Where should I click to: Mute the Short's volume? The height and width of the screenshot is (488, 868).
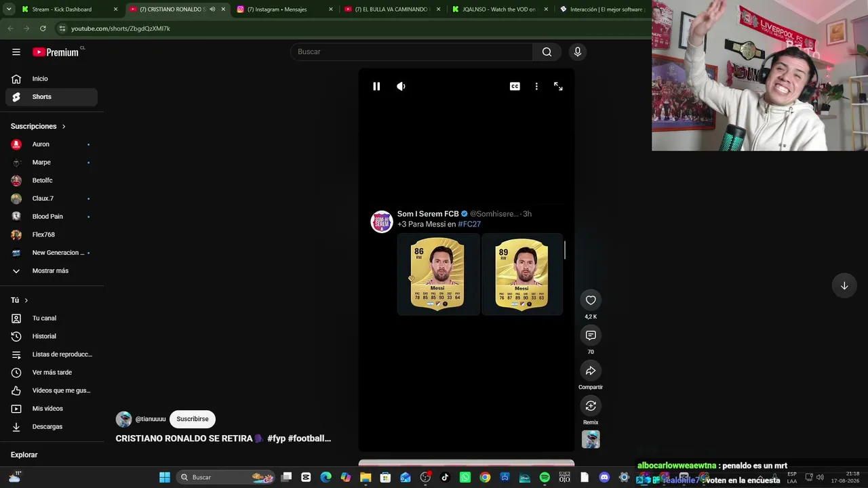(x=401, y=86)
